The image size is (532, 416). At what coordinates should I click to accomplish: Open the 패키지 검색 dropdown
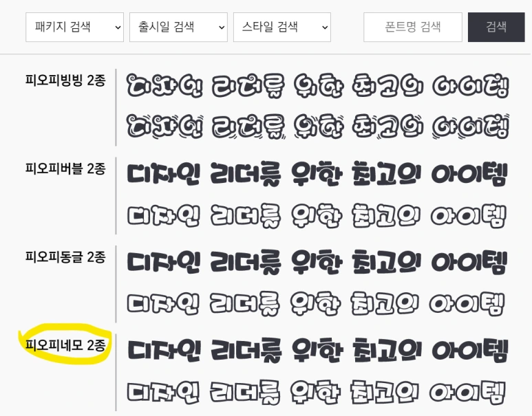tap(74, 27)
